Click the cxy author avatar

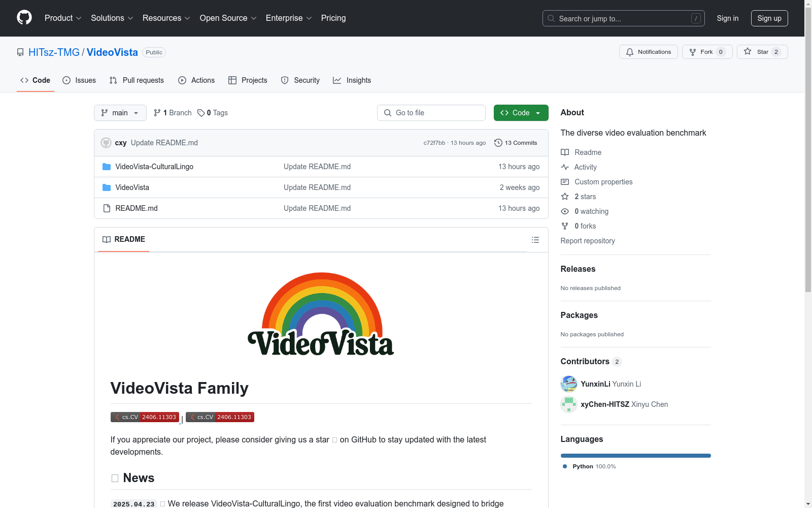(106, 143)
